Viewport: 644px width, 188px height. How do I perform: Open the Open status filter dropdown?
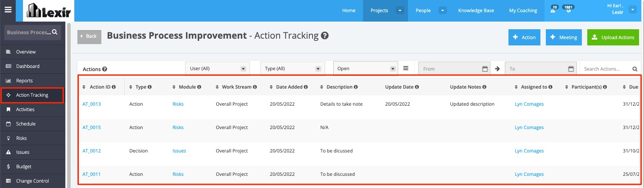pos(365,68)
